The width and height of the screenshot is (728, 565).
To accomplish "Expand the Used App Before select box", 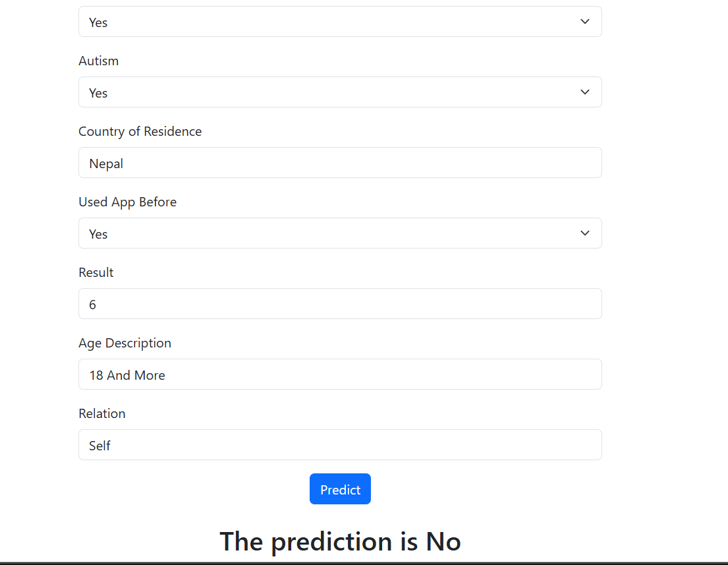I will tap(340, 233).
